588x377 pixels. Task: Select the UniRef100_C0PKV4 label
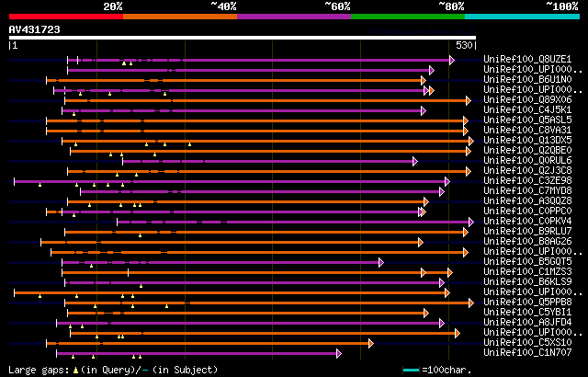[527, 222]
